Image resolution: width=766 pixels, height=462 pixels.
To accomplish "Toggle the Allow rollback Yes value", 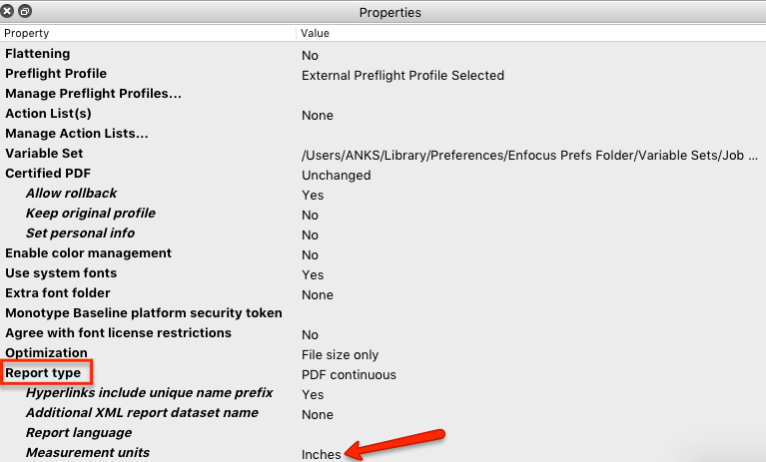I will click(x=312, y=195).
